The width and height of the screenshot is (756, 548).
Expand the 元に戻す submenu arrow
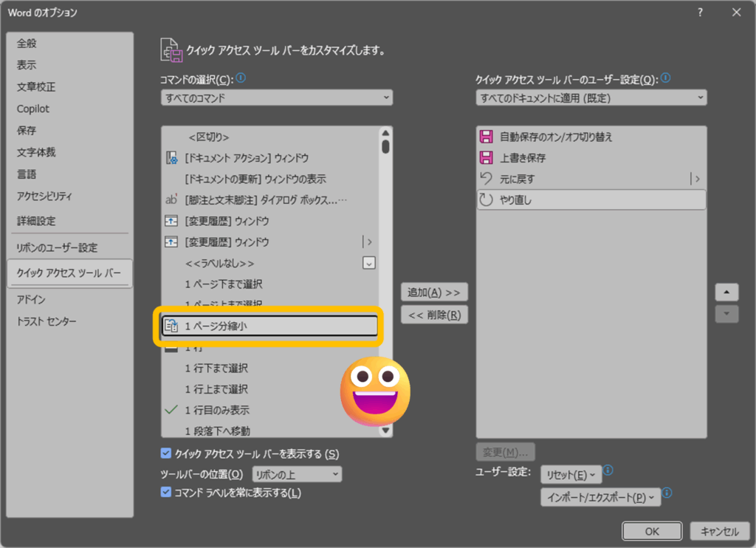[x=697, y=179]
